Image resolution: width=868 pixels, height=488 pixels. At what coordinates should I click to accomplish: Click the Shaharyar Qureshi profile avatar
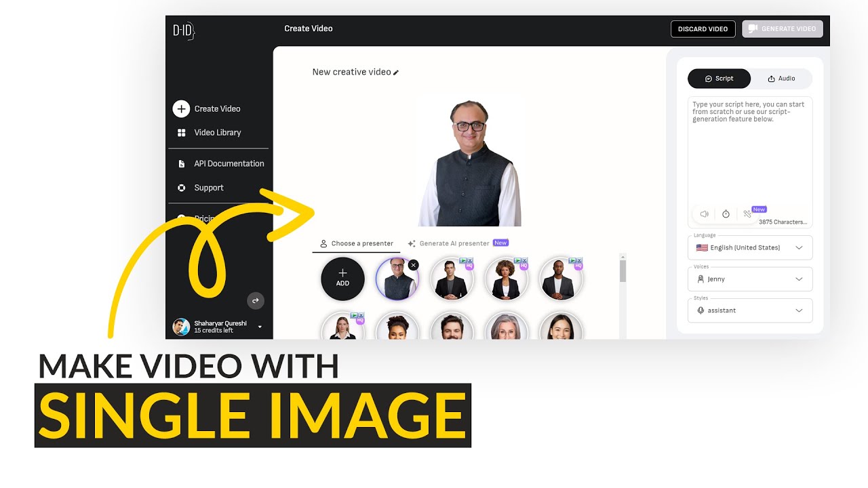(181, 327)
